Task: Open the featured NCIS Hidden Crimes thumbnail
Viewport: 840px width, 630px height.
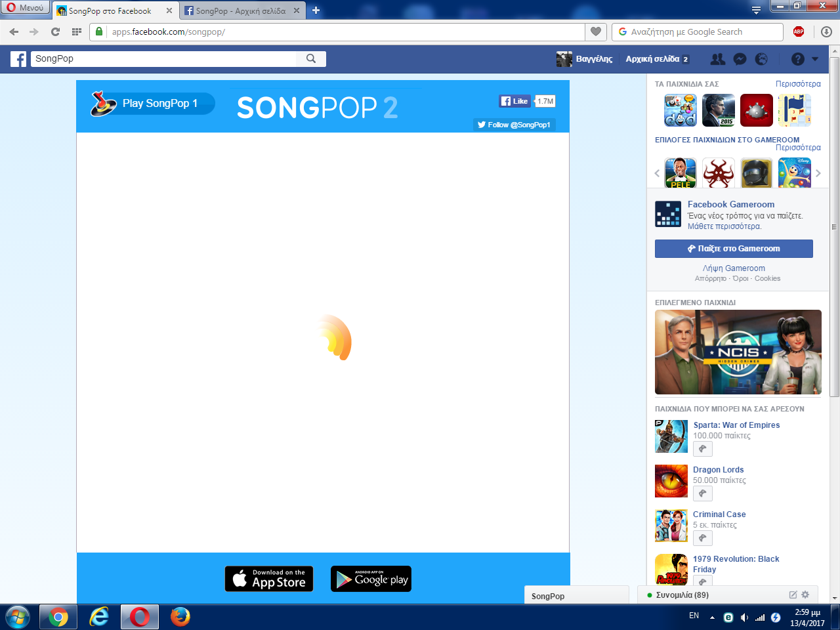Action: [738, 352]
